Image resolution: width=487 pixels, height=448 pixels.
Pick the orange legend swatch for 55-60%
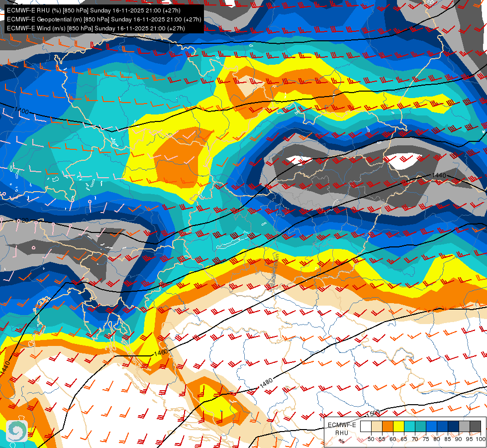point(388,426)
